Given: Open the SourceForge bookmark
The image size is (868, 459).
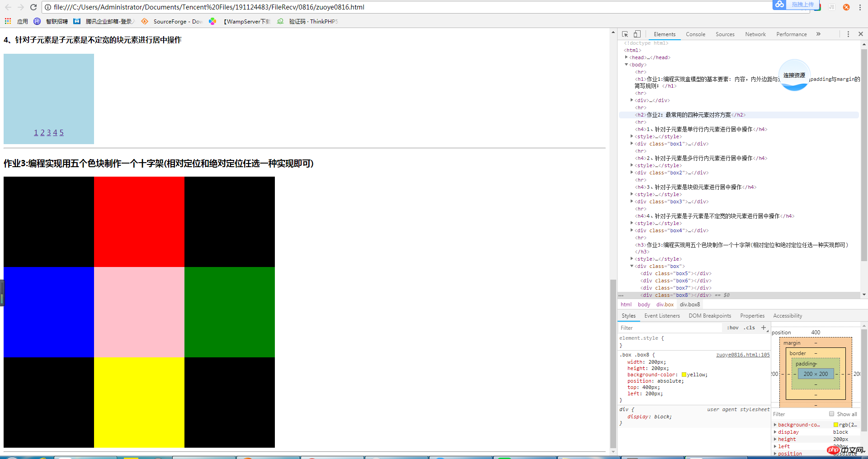Looking at the screenshot, I should (172, 21).
